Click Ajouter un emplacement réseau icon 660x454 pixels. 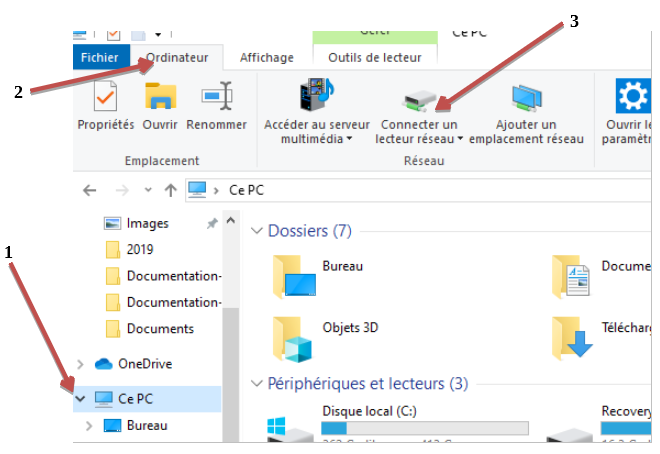click(526, 98)
